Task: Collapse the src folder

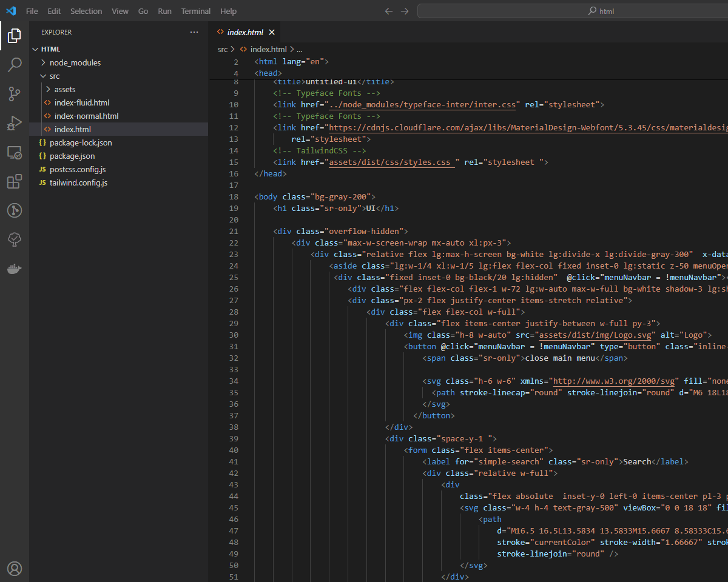Action: tap(55, 76)
